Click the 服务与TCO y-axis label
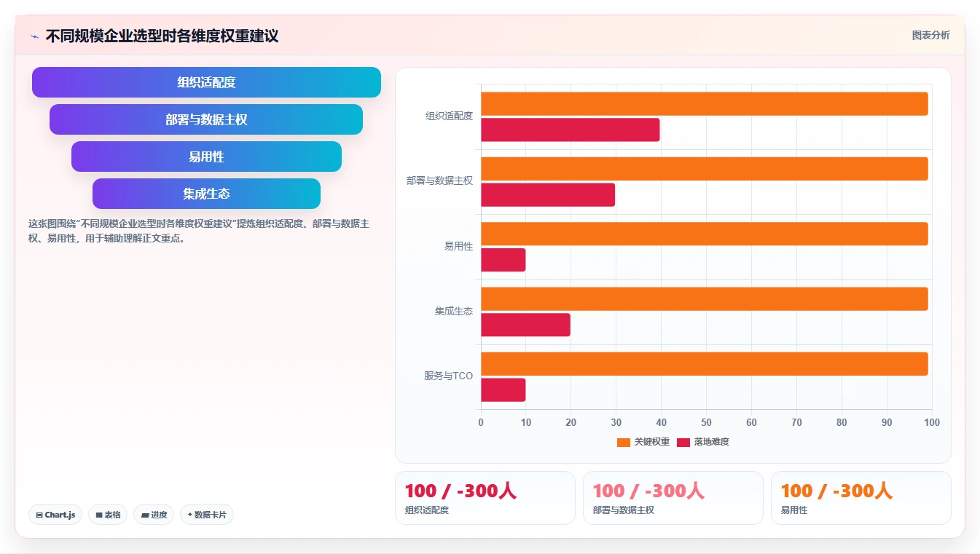 coord(449,376)
